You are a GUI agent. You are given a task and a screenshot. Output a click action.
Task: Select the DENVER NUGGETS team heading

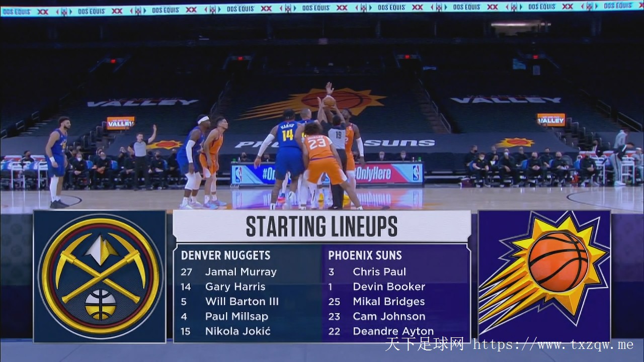click(225, 255)
